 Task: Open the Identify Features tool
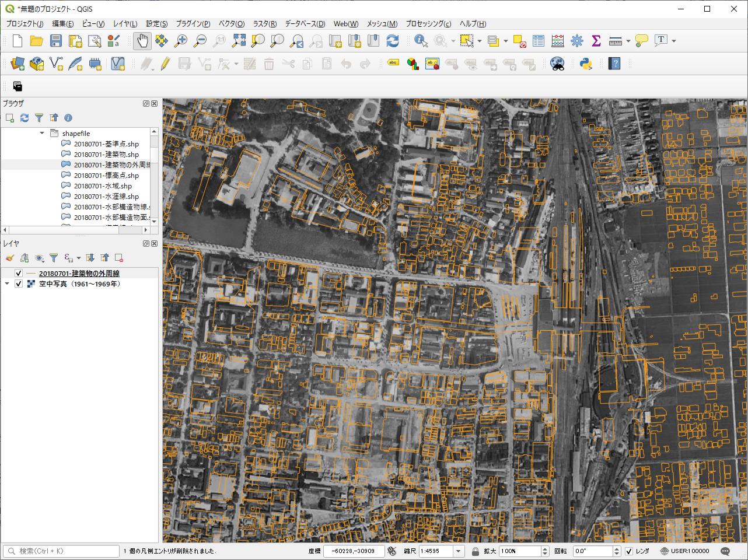(x=421, y=41)
